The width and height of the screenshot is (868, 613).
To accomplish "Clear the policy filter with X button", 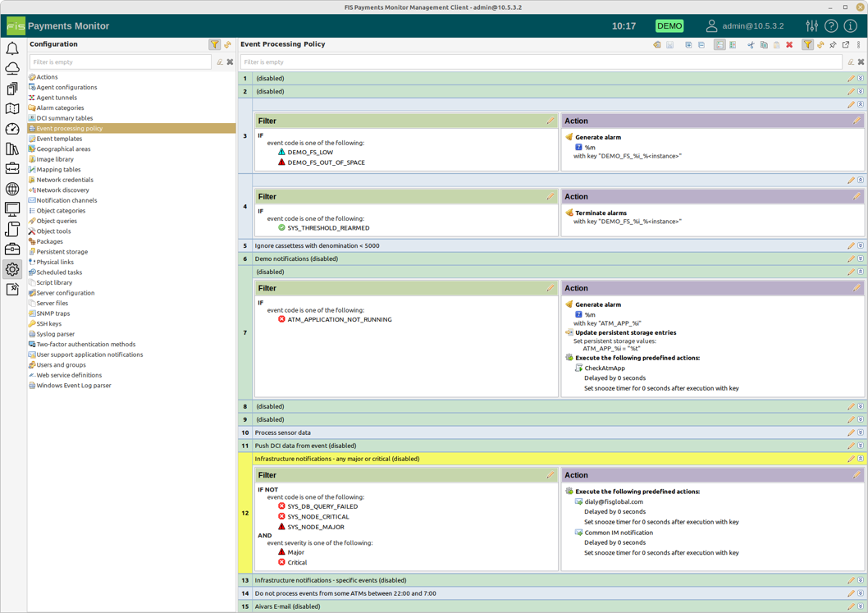I will point(860,62).
